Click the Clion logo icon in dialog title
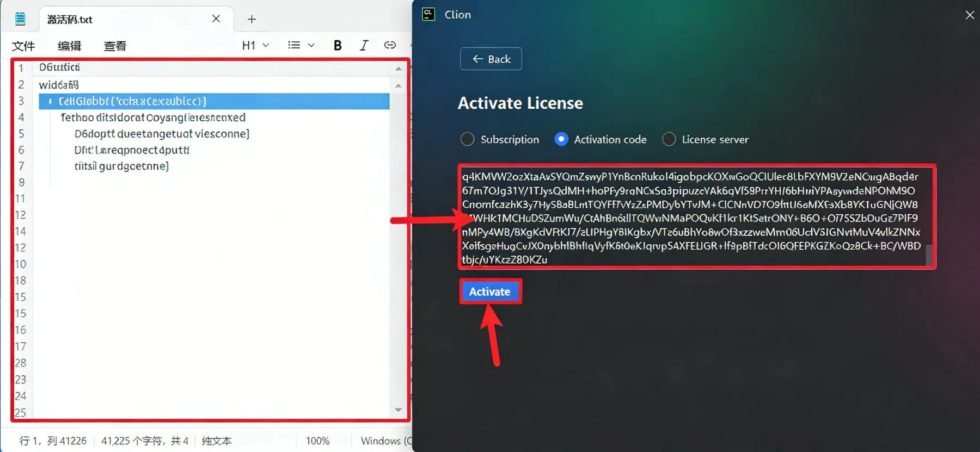The height and width of the screenshot is (452, 980). pyautogui.click(x=429, y=15)
